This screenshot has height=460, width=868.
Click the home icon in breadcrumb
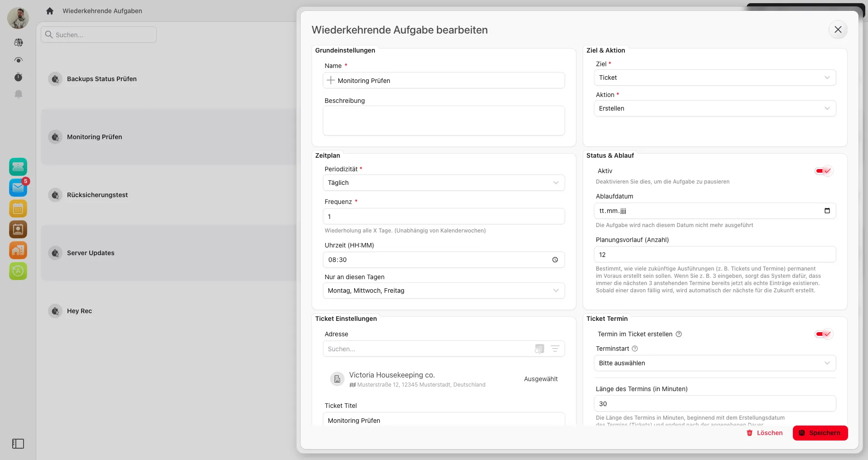(x=50, y=11)
